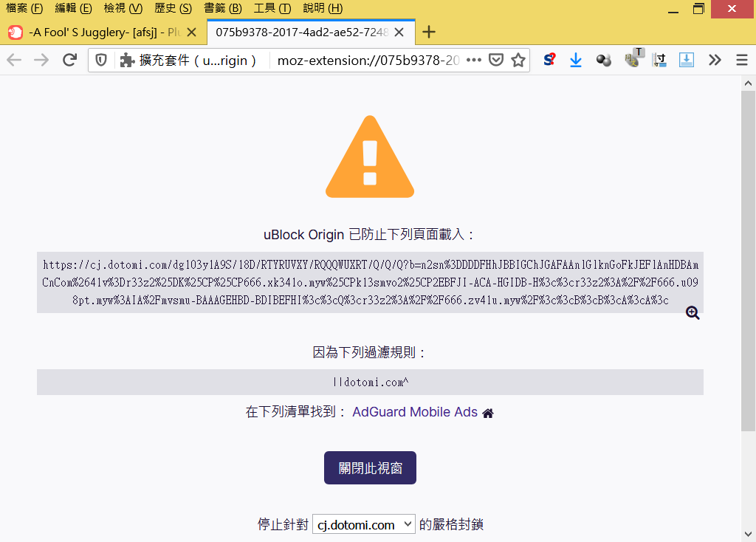Screen dimensions: 756x542
Task: Go back with the back arrow button
Action: [15, 61]
